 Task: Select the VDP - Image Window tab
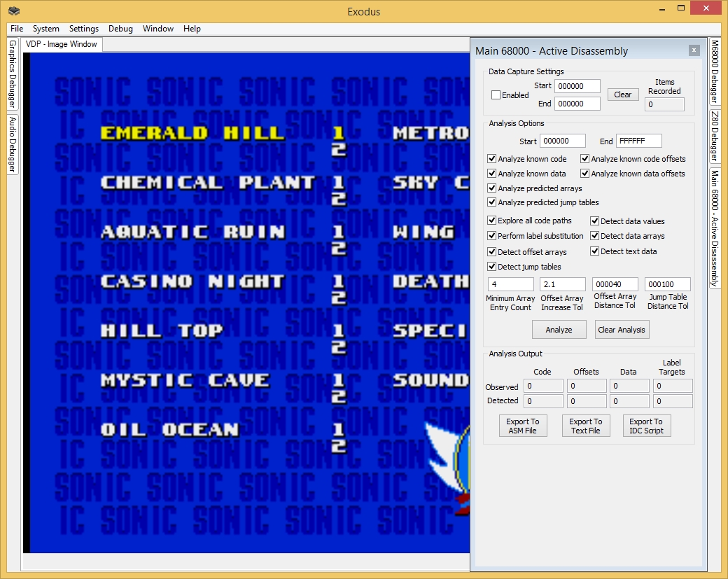click(x=62, y=44)
